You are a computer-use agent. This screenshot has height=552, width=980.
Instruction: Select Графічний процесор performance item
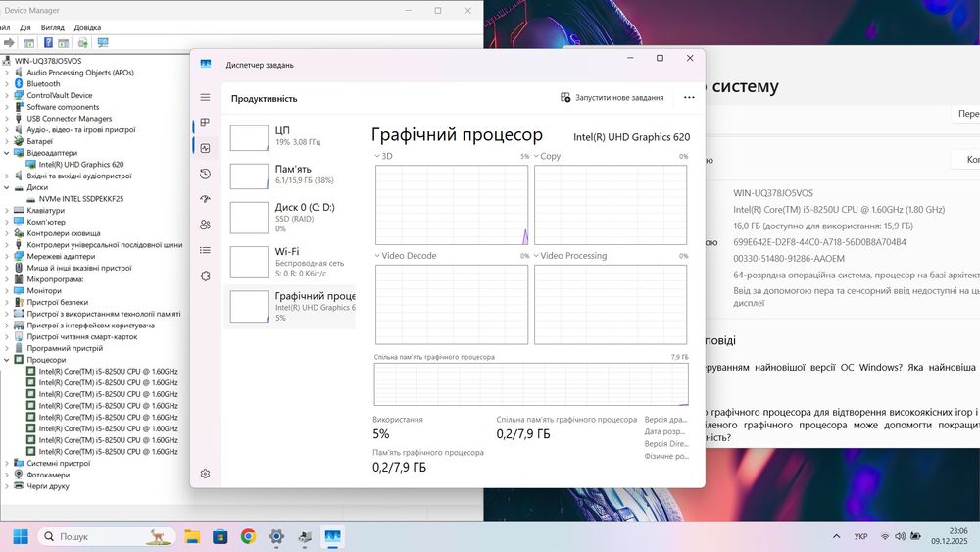[x=289, y=306]
